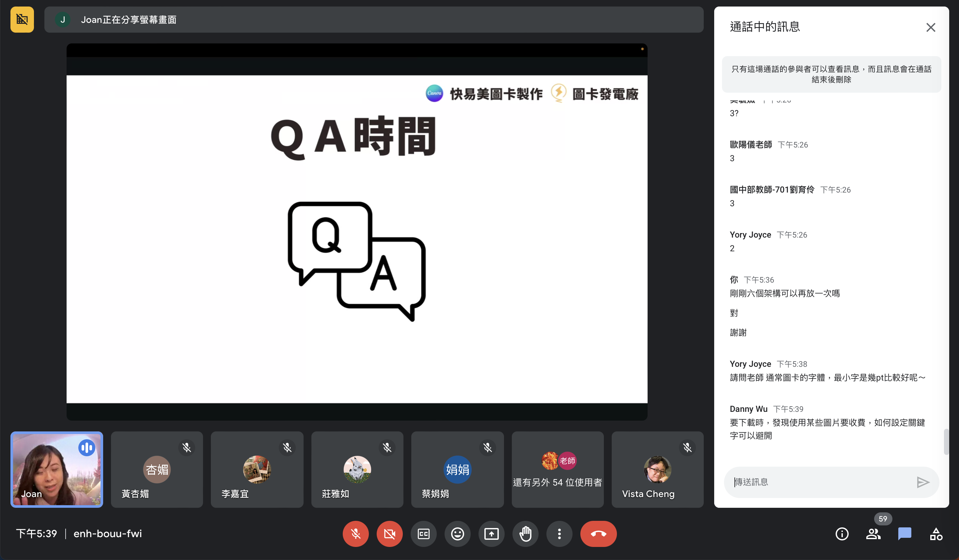The height and width of the screenshot is (560, 959).
Task: Click Joan's avatar in the sharing banner
Action: 62,19
